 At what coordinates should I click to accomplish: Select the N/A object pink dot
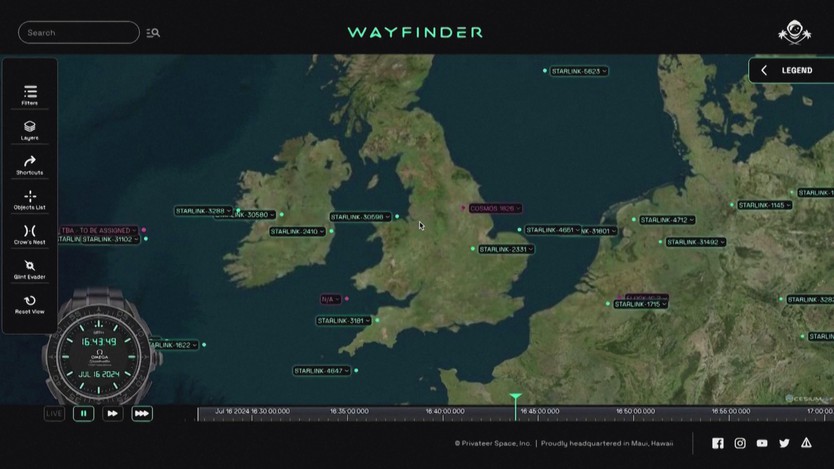[347, 299]
